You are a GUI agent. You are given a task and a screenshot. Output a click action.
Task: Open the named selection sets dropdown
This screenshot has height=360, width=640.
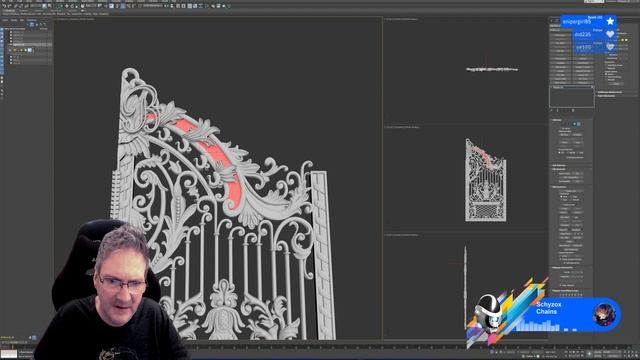(152, 6)
